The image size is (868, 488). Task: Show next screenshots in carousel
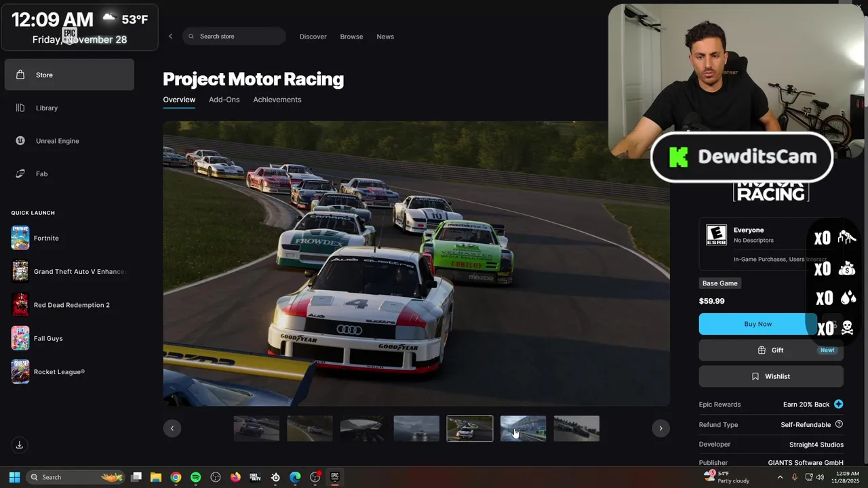(660, 428)
